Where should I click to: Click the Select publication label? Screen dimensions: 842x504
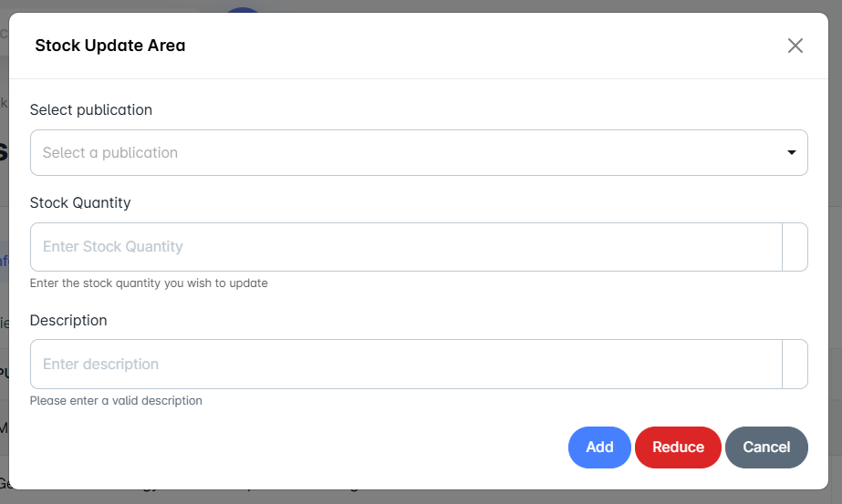[x=91, y=109]
